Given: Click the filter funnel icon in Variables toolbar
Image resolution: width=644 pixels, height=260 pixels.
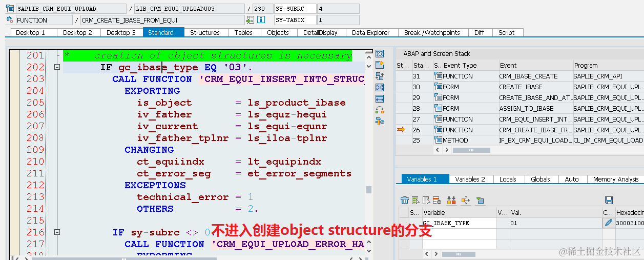Looking at the screenshot, I should pos(480,200).
